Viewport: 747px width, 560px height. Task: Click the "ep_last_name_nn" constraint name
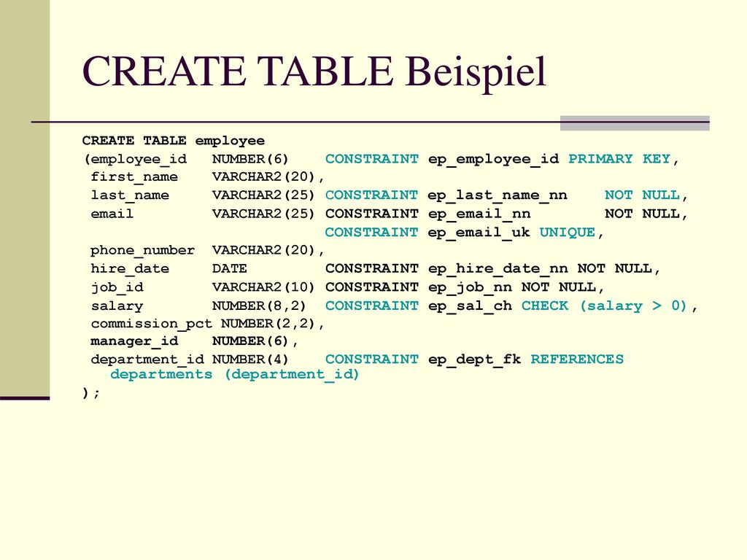[x=498, y=195]
